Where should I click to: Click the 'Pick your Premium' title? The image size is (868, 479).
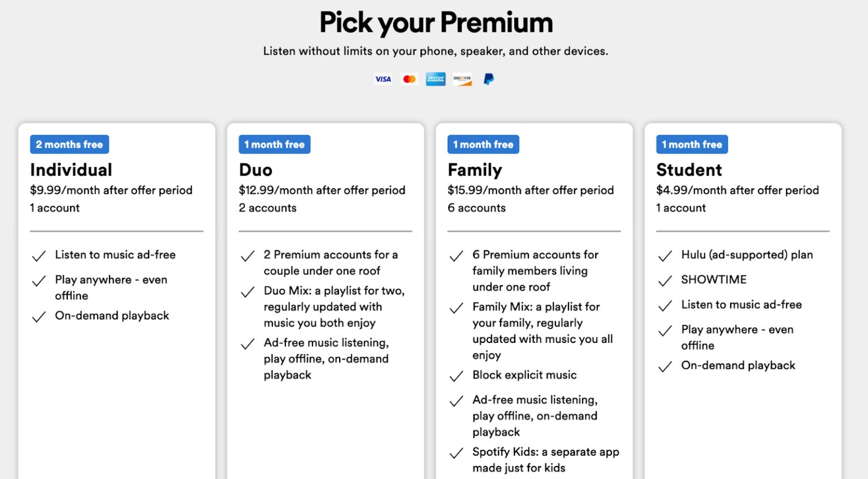click(436, 23)
